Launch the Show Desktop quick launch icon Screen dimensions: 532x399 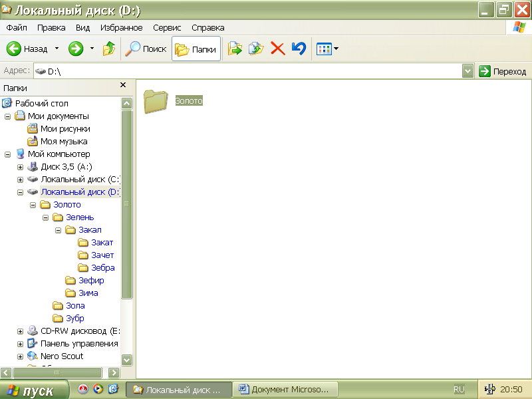click(113, 389)
